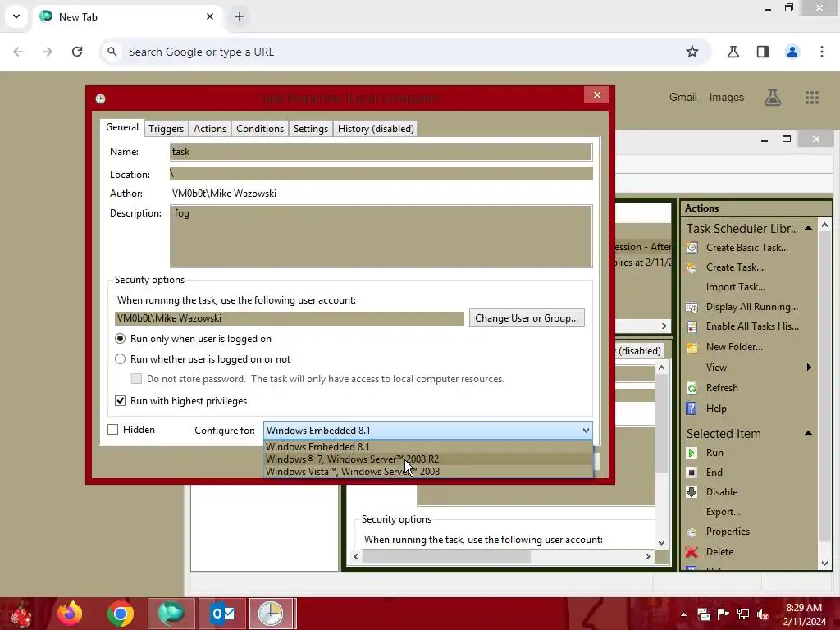Reload the page with the refresh icon
Image resolution: width=840 pixels, height=630 pixels.
(x=77, y=52)
